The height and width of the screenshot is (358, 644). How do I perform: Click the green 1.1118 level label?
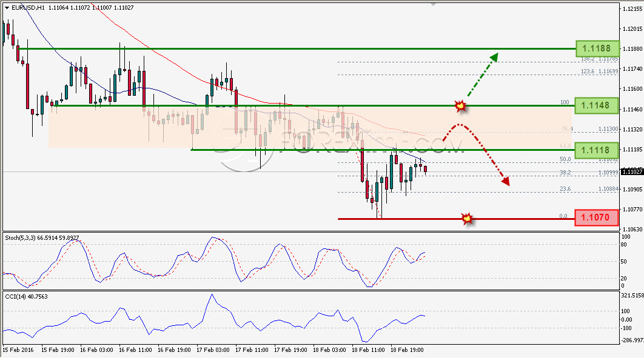[x=596, y=150]
